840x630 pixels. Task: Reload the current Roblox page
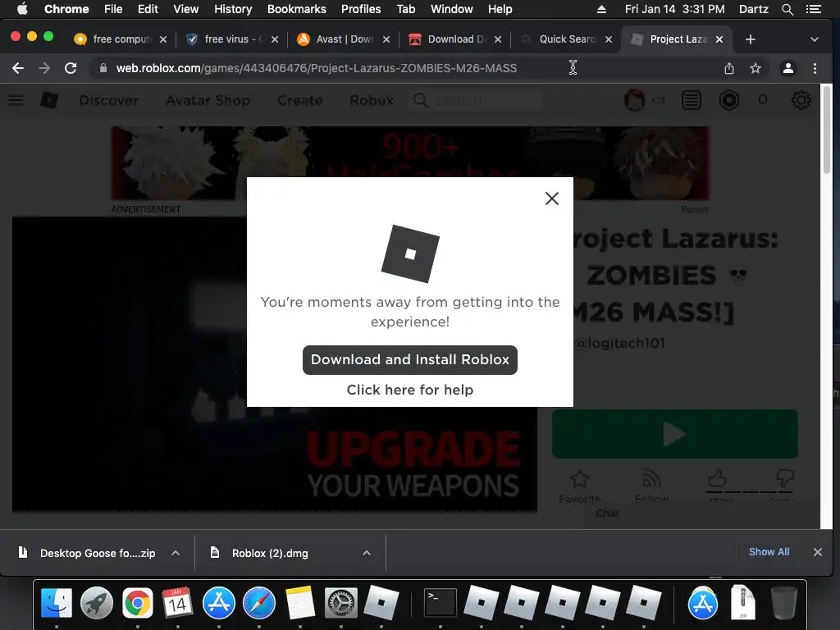71,68
